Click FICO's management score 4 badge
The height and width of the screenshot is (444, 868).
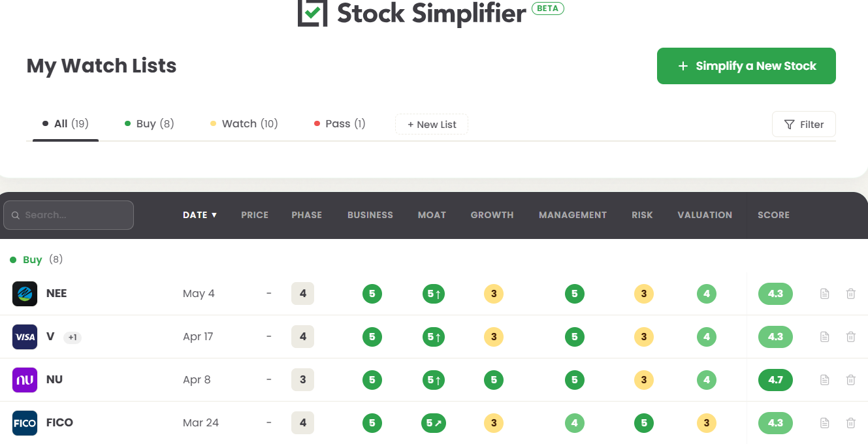[x=575, y=423]
